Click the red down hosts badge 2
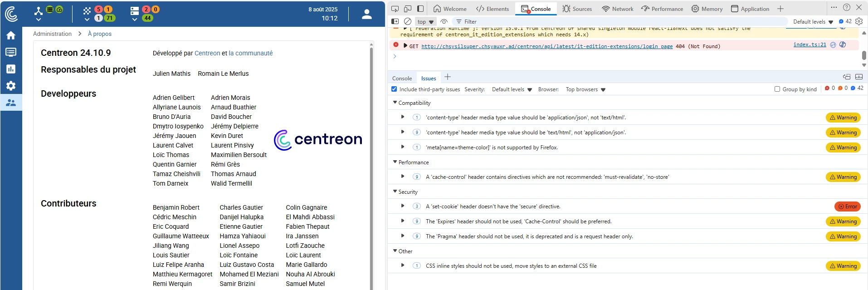 [146, 9]
